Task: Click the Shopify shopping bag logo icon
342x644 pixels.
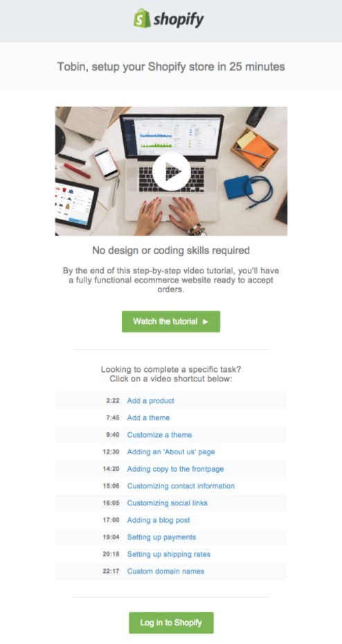Action: coord(142,19)
